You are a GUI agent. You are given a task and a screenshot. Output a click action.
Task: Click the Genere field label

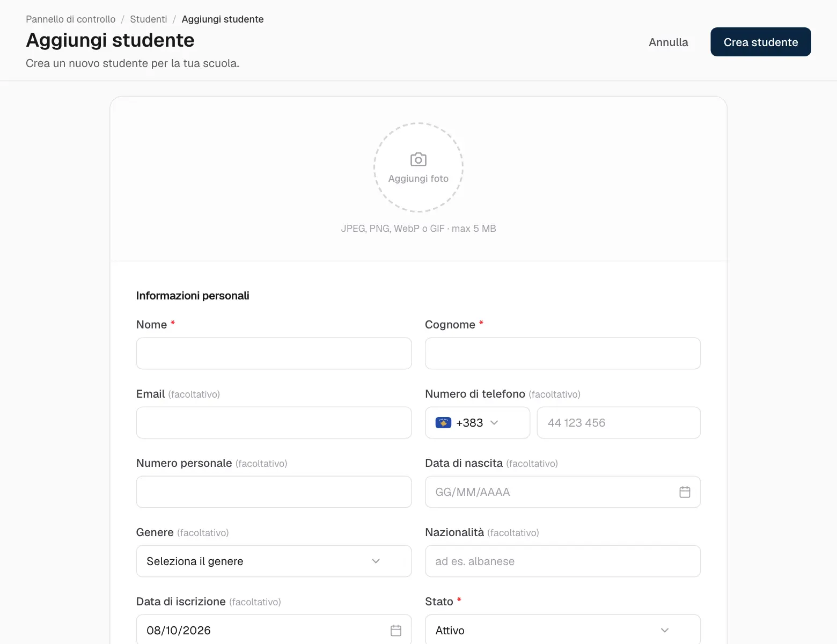[155, 532]
